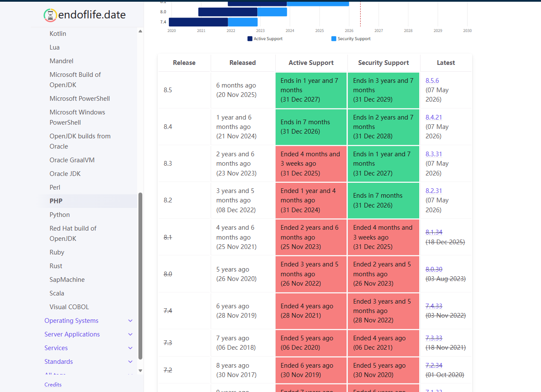Open Services category link
541x392 pixels.
coord(56,348)
